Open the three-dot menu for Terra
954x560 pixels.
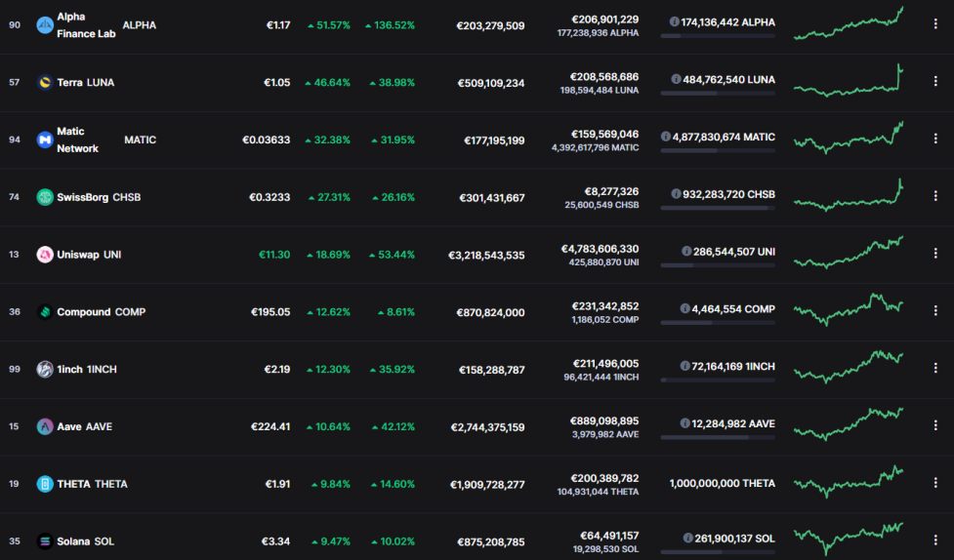coord(935,81)
